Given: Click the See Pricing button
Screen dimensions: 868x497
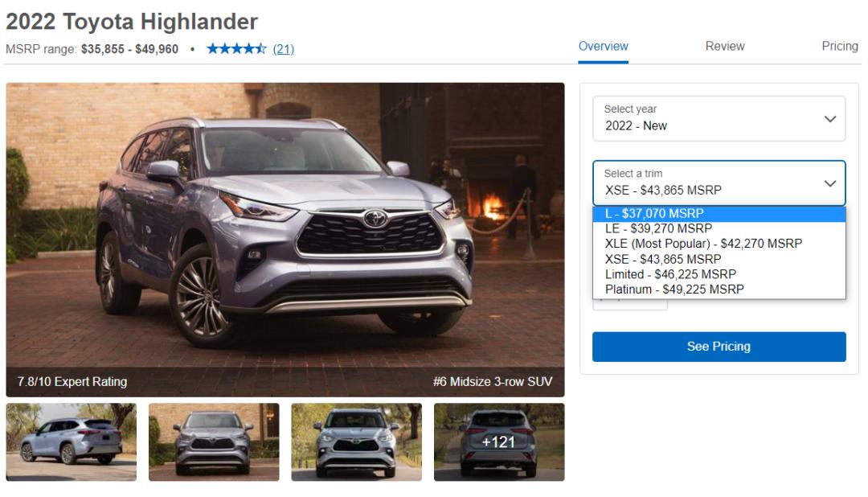Looking at the screenshot, I should pyautogui.click(x=719, y=347).
